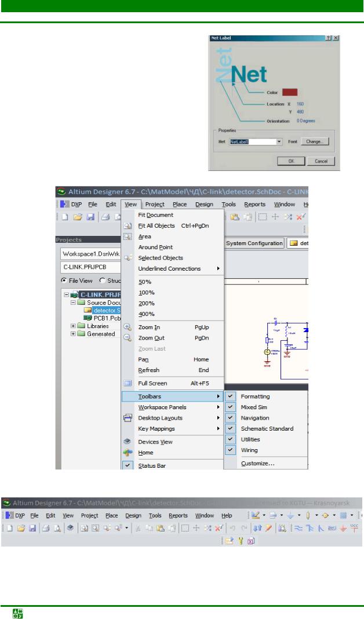Click Cancel button in Net Label dialog
364x619 pixels.
tap(321, 161)
